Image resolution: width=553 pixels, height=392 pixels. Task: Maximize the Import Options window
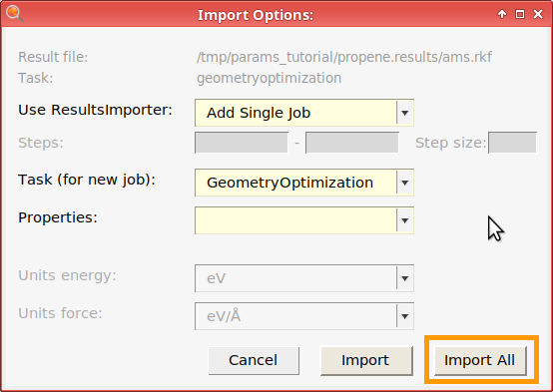click(520, 14)
